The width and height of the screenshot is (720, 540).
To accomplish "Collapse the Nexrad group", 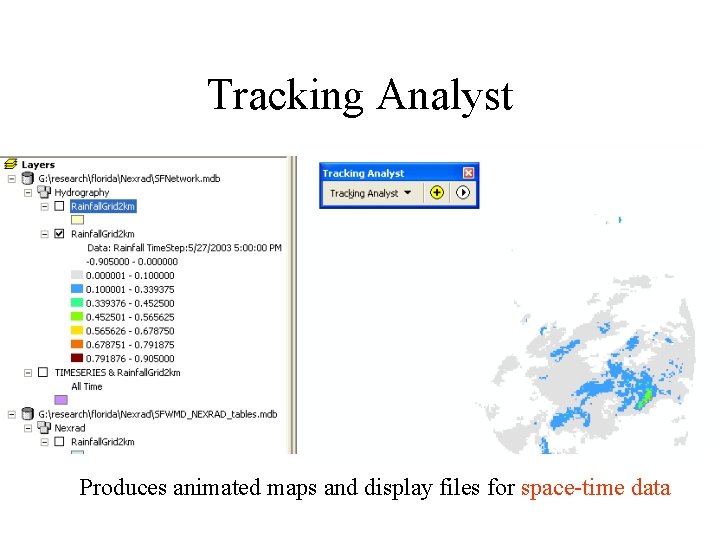I will click(28, 428).
